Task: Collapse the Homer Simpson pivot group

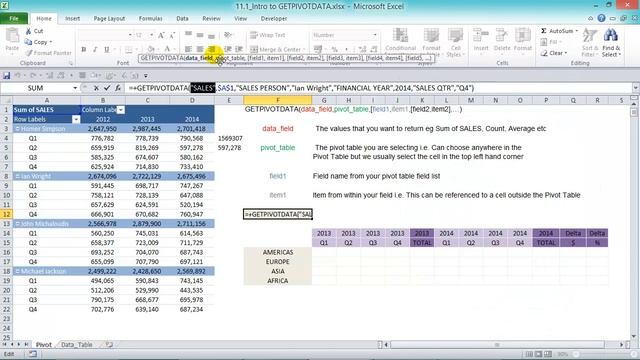Action: 18,129
